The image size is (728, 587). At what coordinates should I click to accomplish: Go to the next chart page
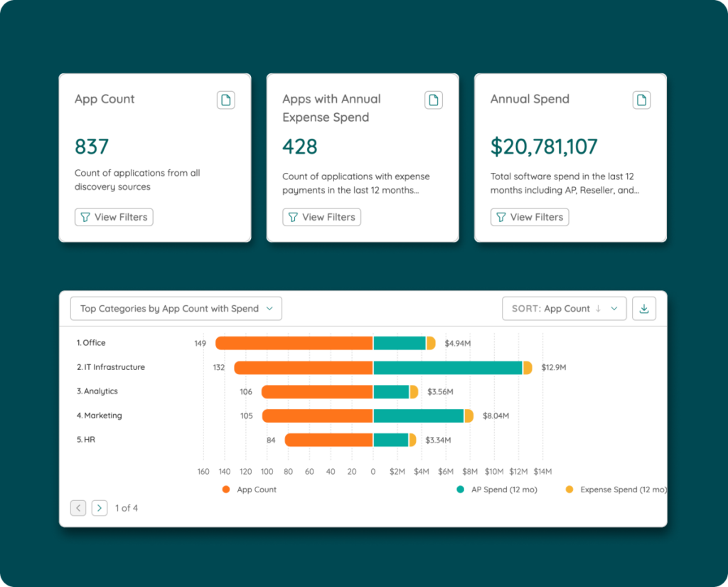(x=100, y=508)
